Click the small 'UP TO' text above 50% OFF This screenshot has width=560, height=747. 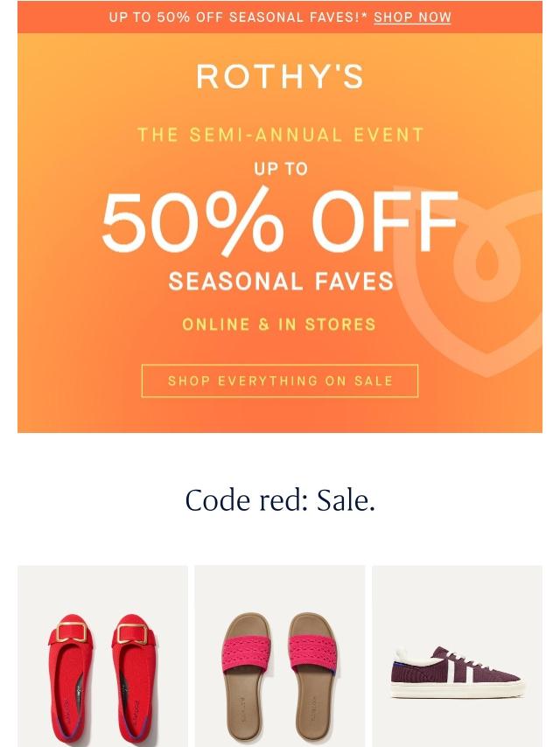tap(281, 169)
